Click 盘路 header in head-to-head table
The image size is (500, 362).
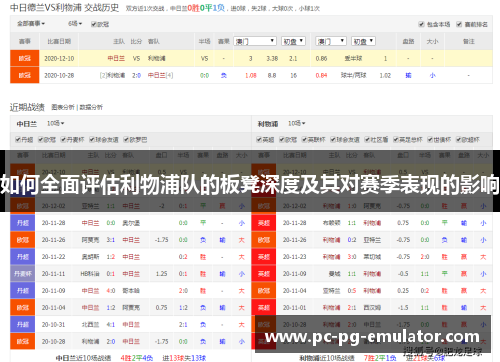[x=408, y=41]
